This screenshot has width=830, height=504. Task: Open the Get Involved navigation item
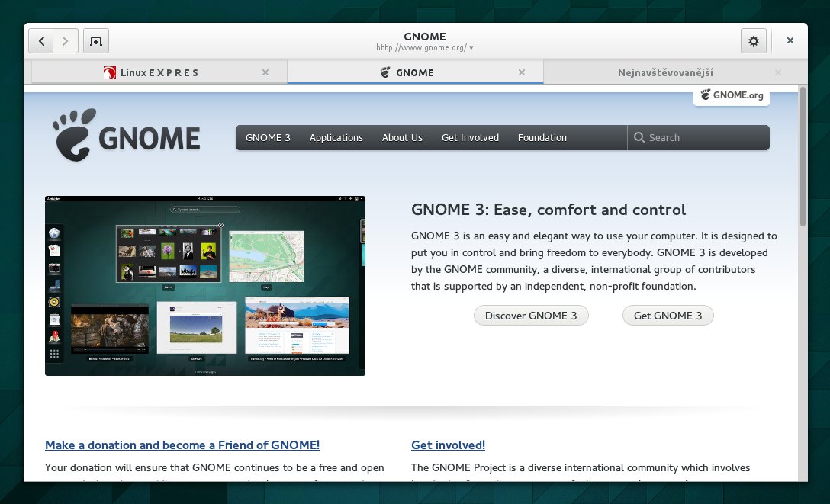[470, 137]
